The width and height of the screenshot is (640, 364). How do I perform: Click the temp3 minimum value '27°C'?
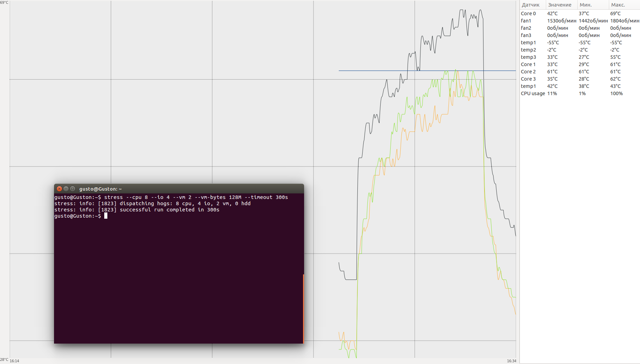(584, 57)
